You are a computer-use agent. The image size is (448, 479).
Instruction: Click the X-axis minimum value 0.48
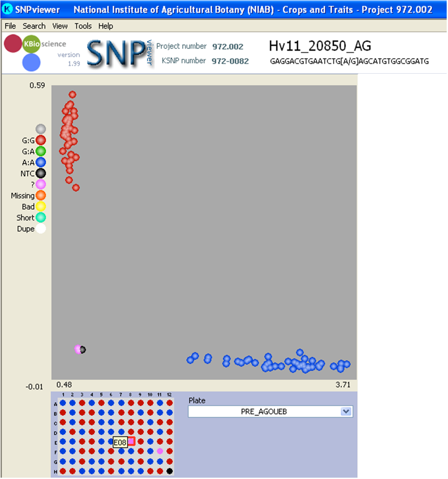[x=64, y=385]
